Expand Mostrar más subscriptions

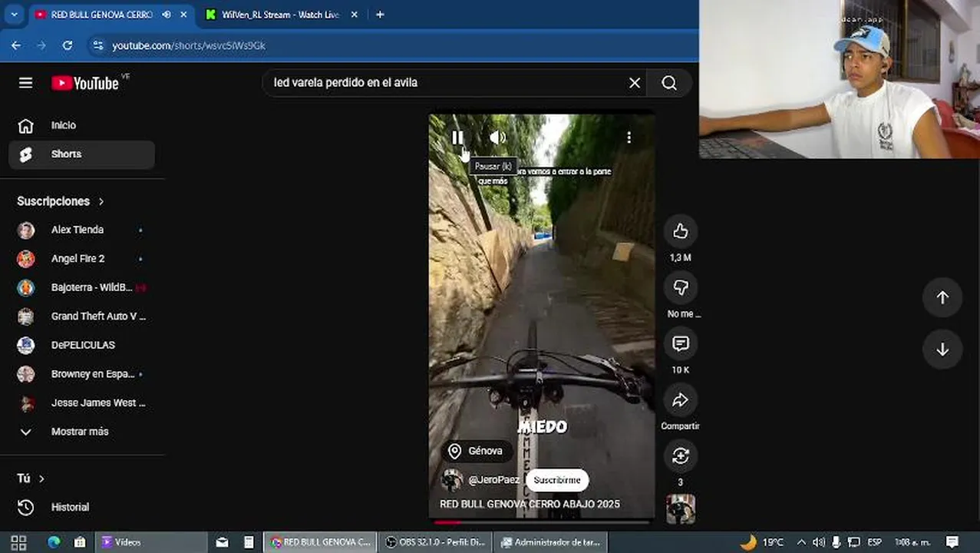click(82, 432)
